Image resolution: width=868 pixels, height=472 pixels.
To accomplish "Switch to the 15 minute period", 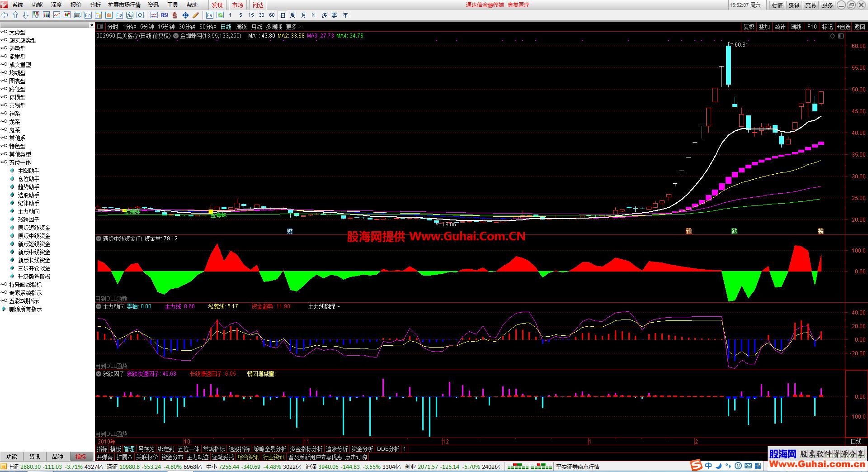I will click(251, 15).
